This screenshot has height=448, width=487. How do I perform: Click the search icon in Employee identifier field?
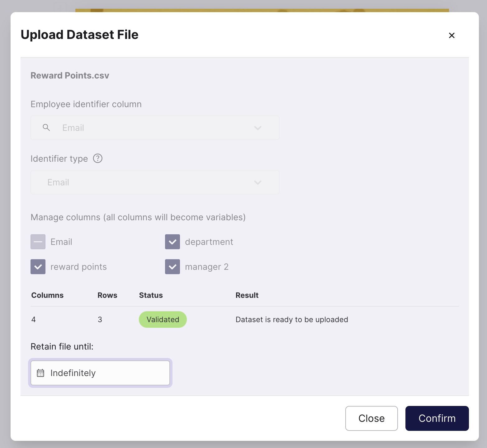point(46,127)
